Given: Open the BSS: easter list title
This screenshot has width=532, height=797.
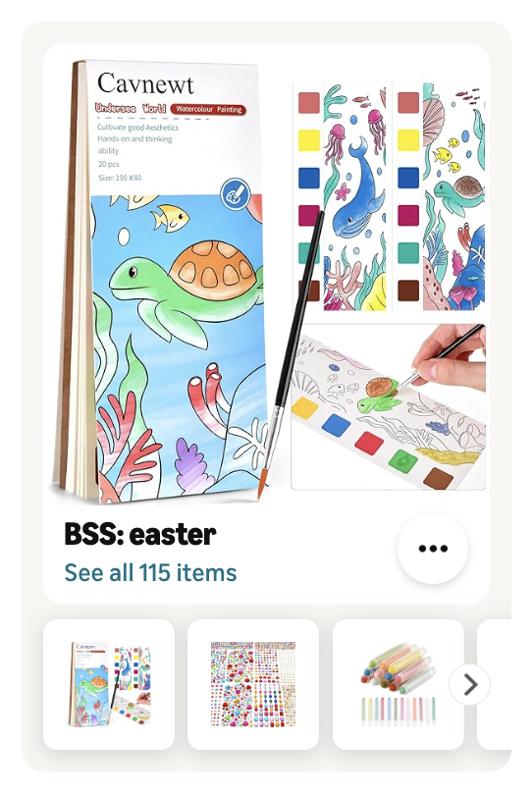Looking at the screenshot, I should [140, 535].
